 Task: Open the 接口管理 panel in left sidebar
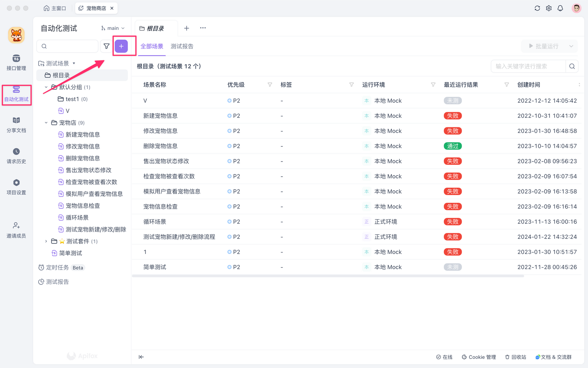point(16,63)
